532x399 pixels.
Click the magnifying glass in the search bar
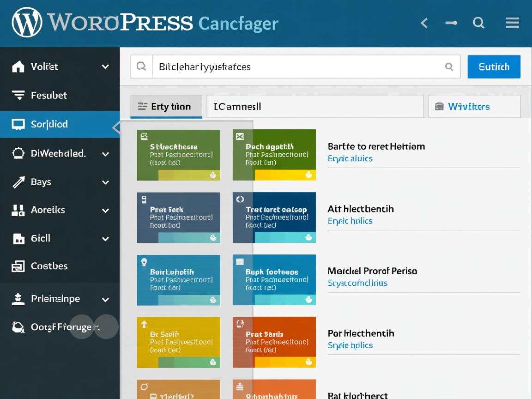pos(448,66)
